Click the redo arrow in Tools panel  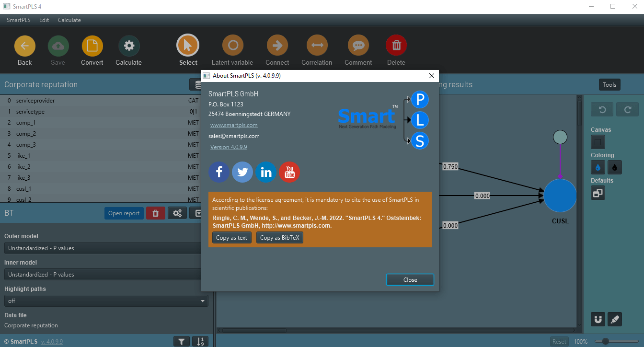(628, 109)
